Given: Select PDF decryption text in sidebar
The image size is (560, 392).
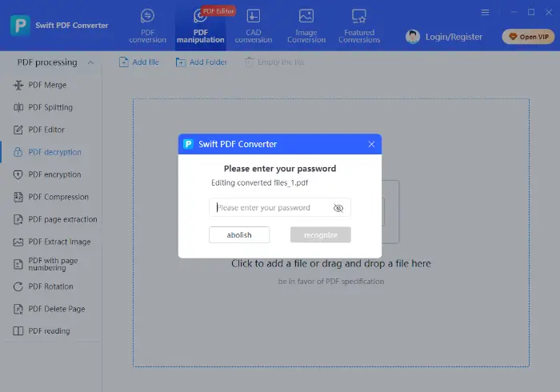Looking at the screenshot, I should click(54, 152).
